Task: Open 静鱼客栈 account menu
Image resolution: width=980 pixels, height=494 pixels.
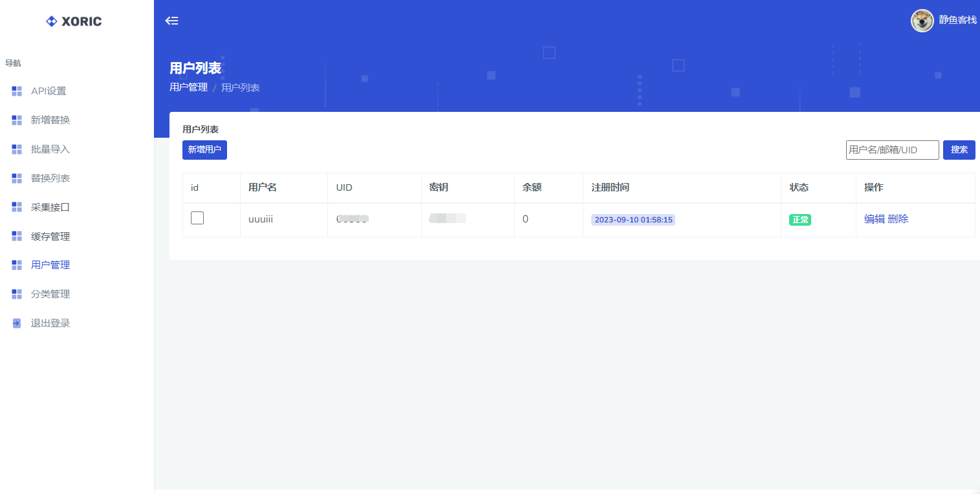Action: click(x=957, y=21)
